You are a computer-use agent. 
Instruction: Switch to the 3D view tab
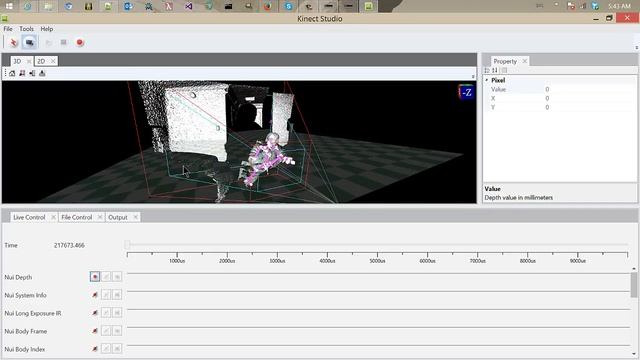[x=17, y=61]
